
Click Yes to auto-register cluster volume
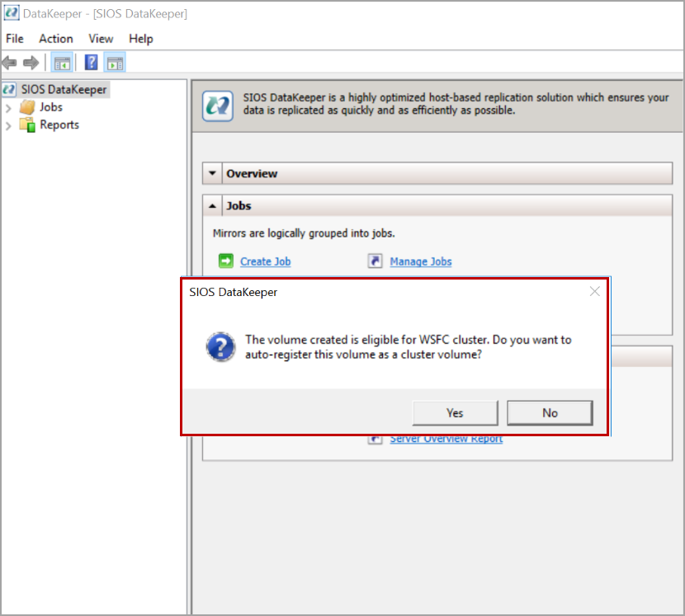[x=455, y=413]
